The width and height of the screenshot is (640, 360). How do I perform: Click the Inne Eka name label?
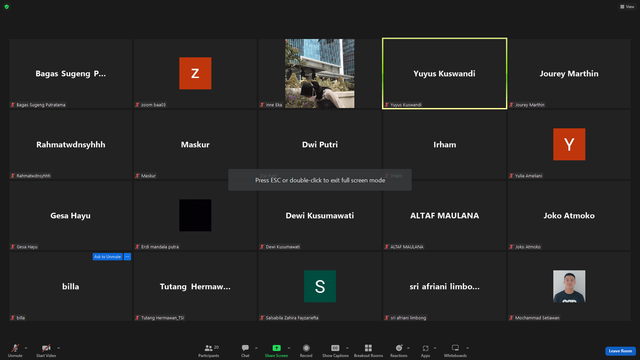tap(274, 105)
